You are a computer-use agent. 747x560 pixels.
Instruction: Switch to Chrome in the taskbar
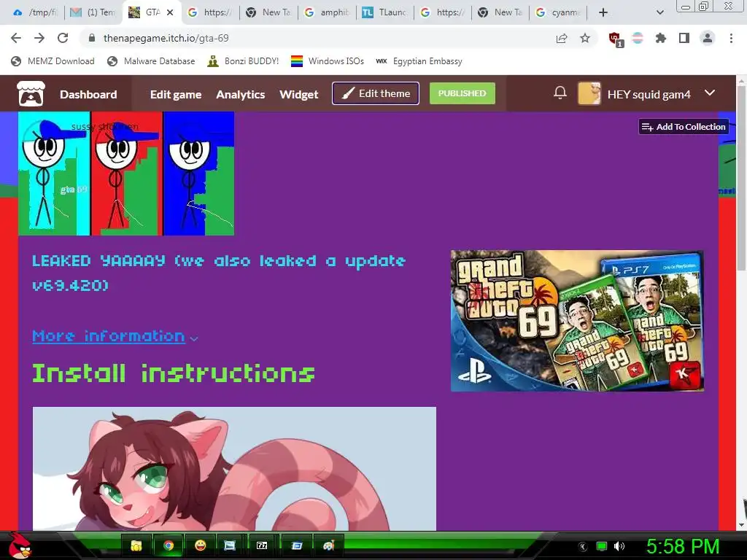coord(169,545)
